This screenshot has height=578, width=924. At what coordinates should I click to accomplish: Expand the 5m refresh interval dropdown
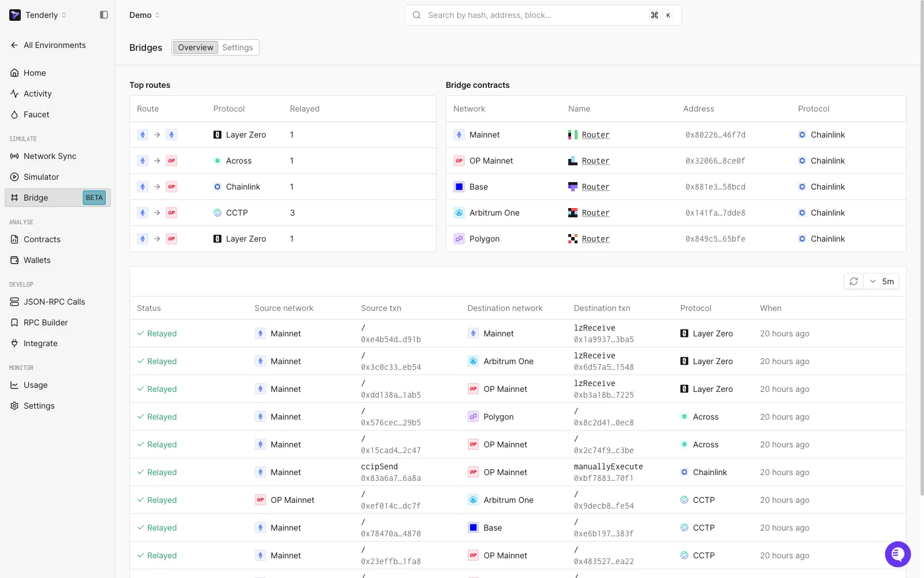click(881, 281)
